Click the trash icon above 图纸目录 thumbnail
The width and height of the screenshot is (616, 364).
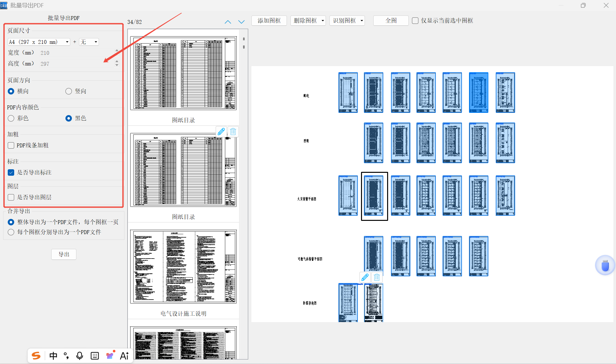pyautogui.click(x=233, y=132)
